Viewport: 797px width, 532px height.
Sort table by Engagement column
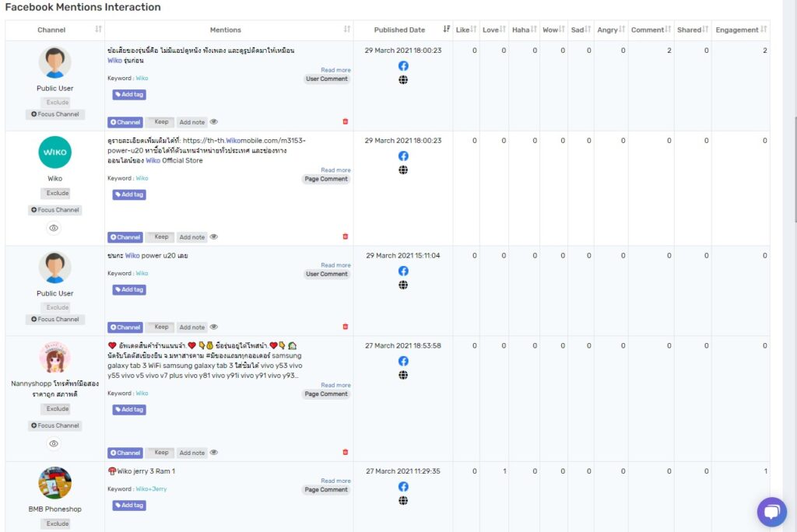(x=764, y=30)
